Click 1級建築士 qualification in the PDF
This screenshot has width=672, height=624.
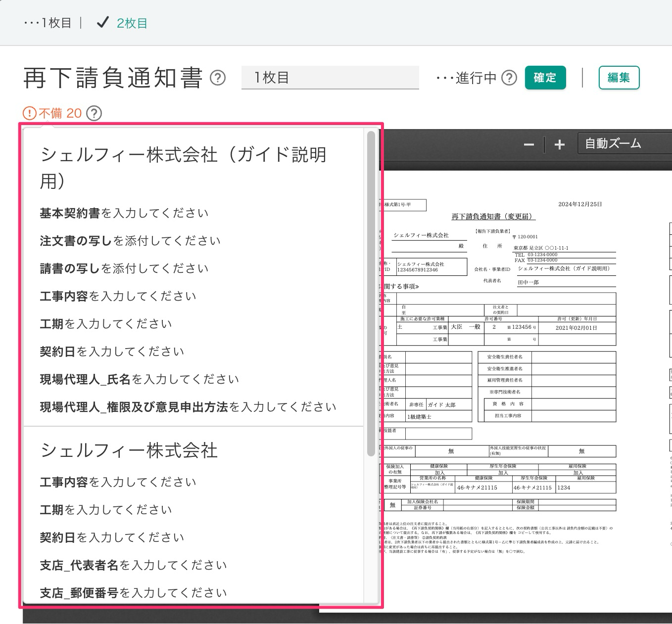point(419,417)
